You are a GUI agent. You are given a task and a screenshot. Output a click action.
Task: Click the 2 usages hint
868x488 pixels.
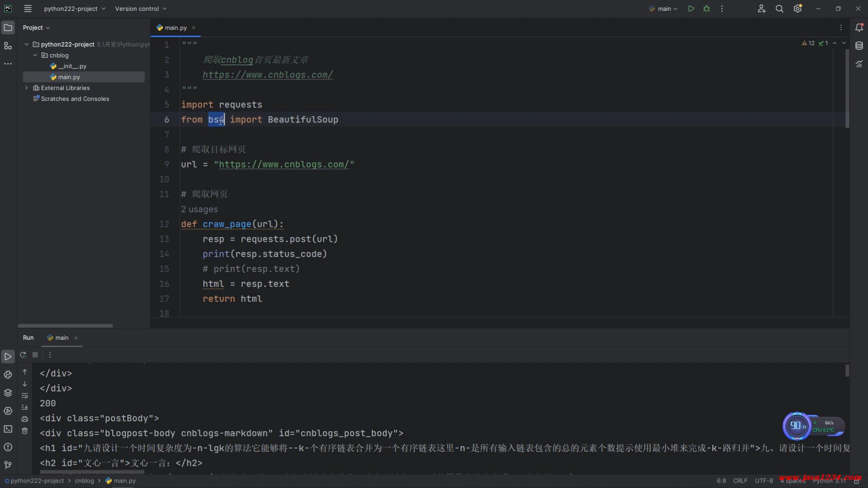199,209
